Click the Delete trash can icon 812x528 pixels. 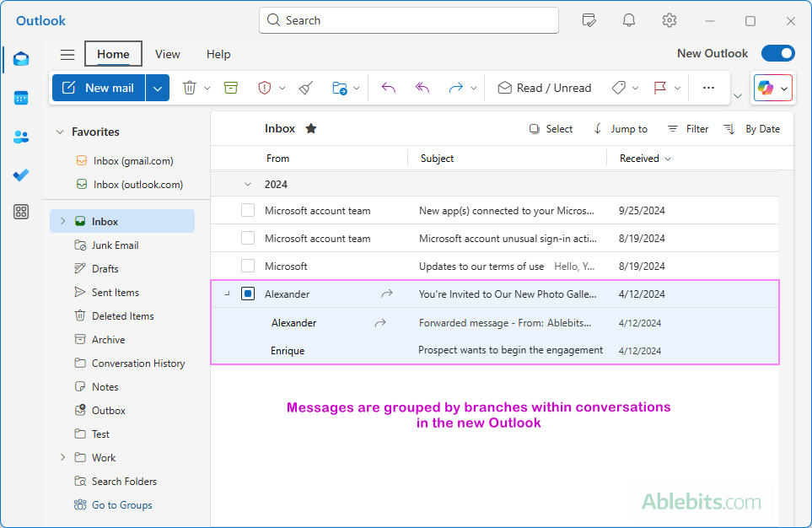[190, 88]
